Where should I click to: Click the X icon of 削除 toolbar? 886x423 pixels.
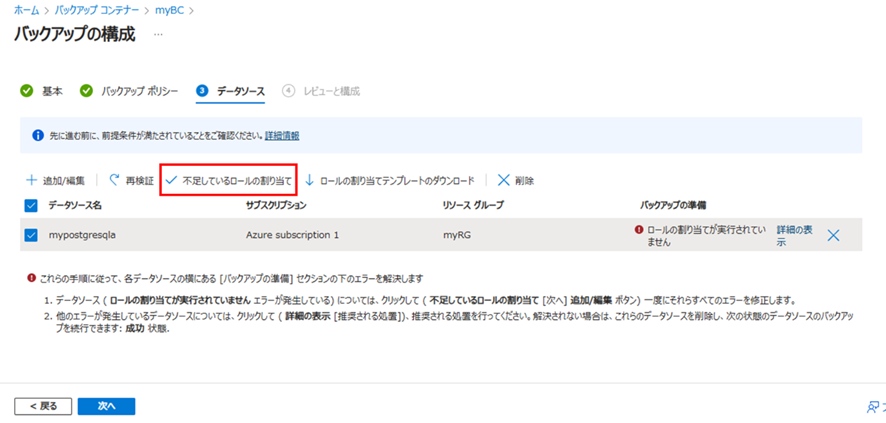(503, 181)
